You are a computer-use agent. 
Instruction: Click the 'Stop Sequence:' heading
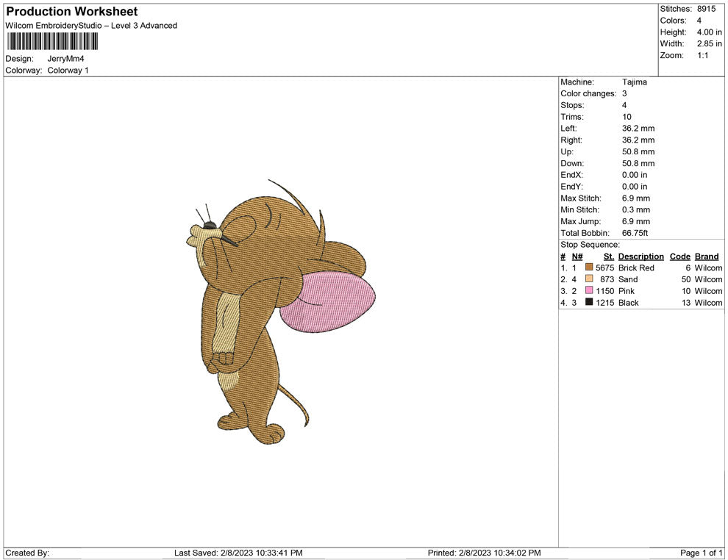(590, 245)
